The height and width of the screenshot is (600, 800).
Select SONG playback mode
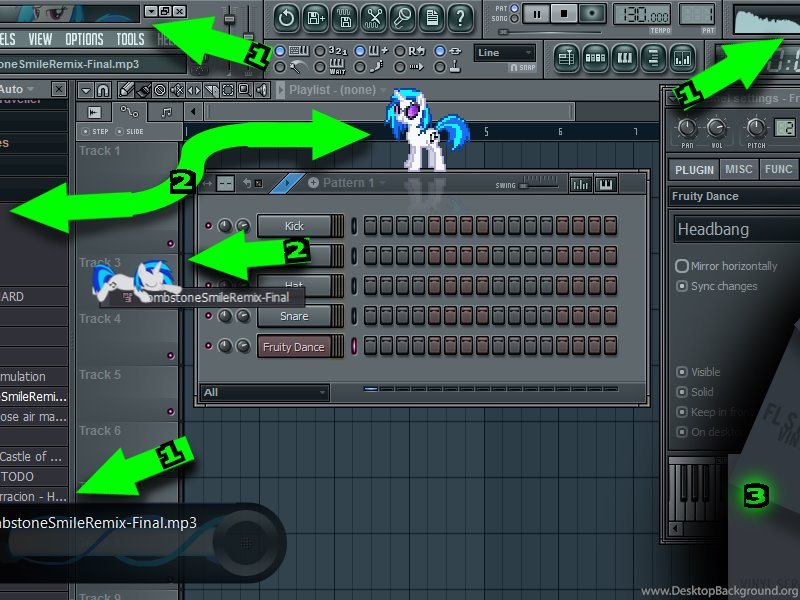point(514,19)
